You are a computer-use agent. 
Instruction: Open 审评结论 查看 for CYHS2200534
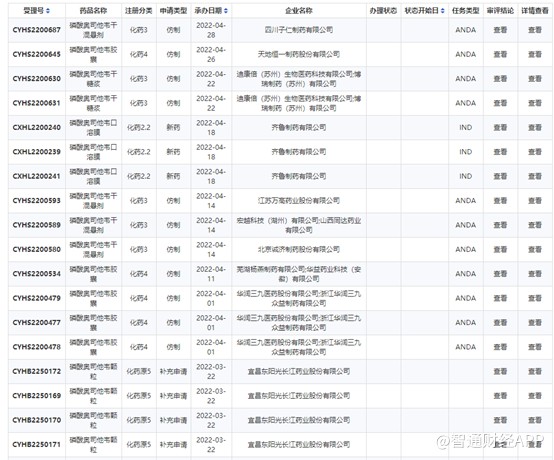(x=500, y=274)
